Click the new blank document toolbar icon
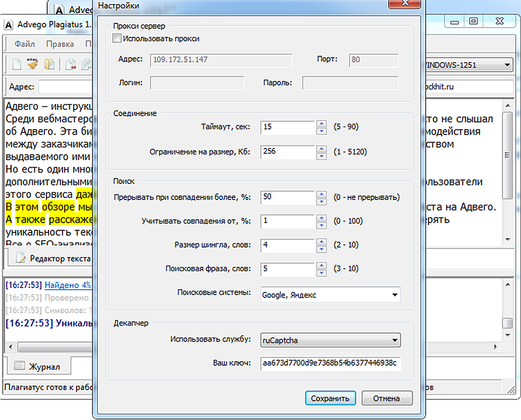Image resolution: width=521 pixels, height=420 pixels. tap(18, 65)
